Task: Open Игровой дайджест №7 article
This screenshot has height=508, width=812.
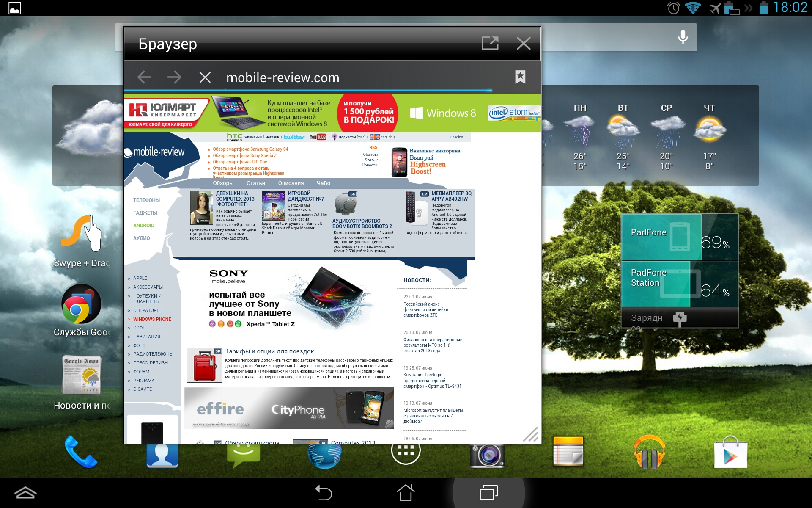Action: (x=306, y=196)
